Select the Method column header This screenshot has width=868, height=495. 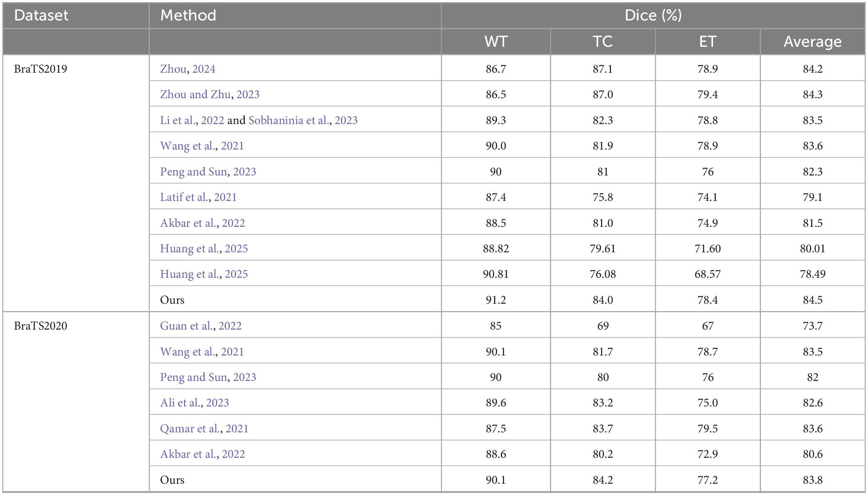pos(188,15)
